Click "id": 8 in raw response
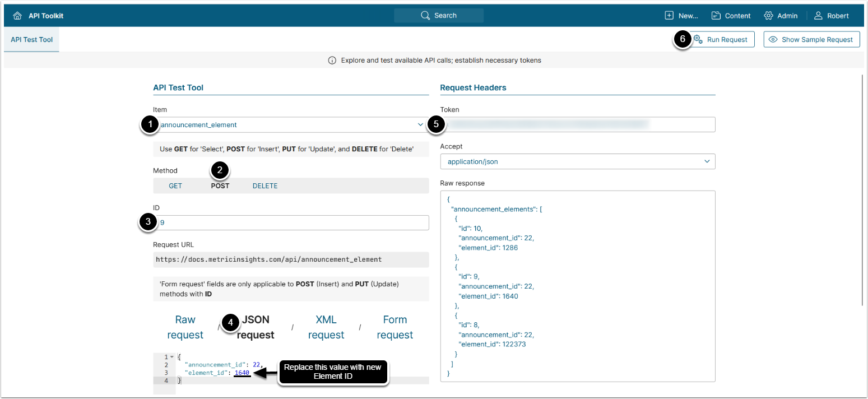 click(468, 325)
